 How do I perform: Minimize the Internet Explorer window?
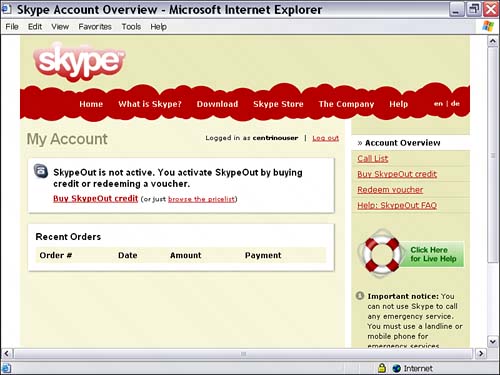click(x=456, y=9)
